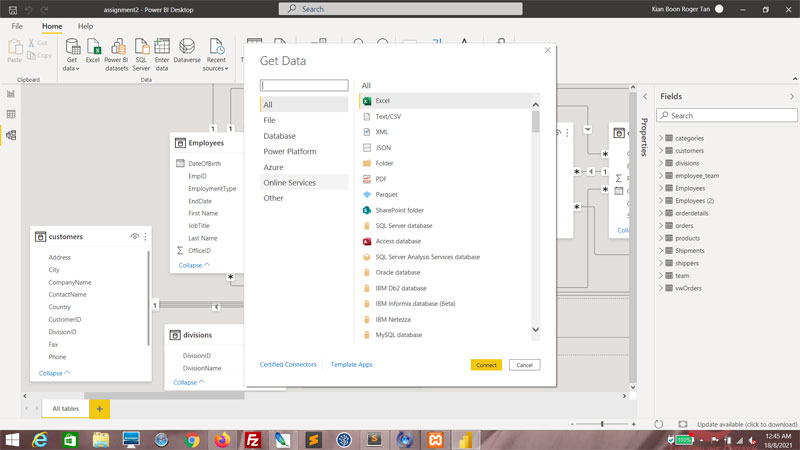The width and height of the screenshot is (800, 450).
Task: Filter connectors by Online Services
Action: [x=304, y=183]
